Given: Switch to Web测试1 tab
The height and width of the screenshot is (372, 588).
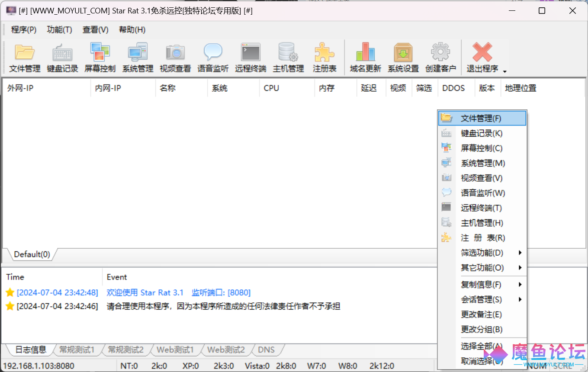Looking at the screenshot, I should [x=175, y=350].
